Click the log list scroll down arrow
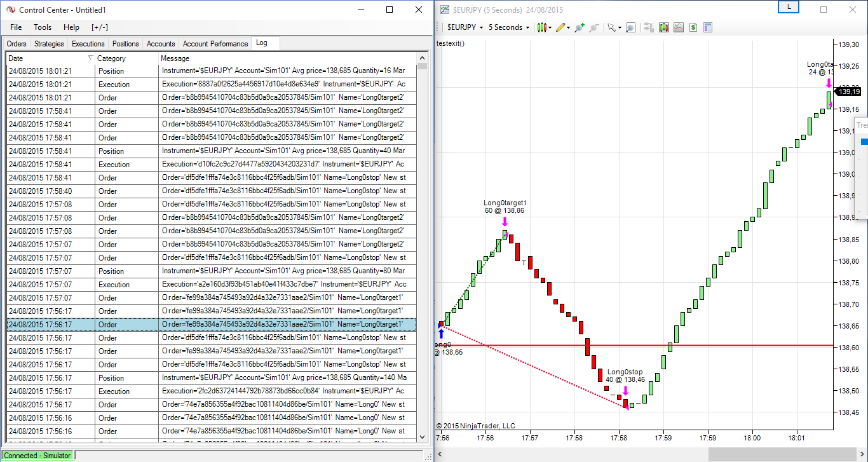This screenshot has height=462, width=868. pyautogui.click(x=423, y=436)
